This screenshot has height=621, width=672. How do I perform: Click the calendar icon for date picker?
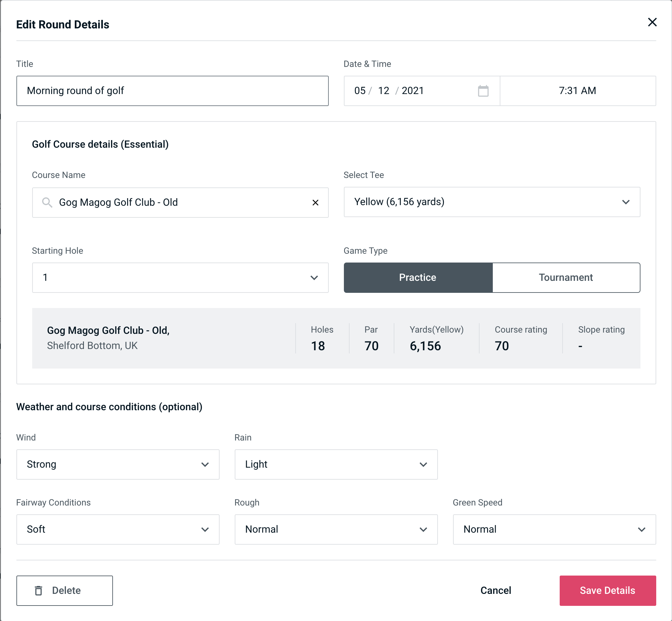coord(484,91)
